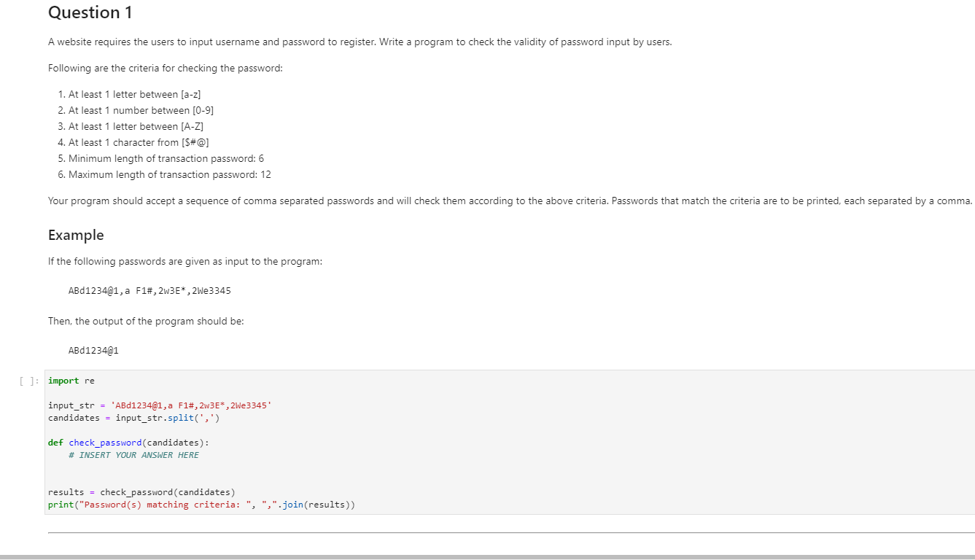The width and height of the screenshot is (975, 560).
Task: Click the example output "ABd1234@1" block
Action: [x=93, y=351]
